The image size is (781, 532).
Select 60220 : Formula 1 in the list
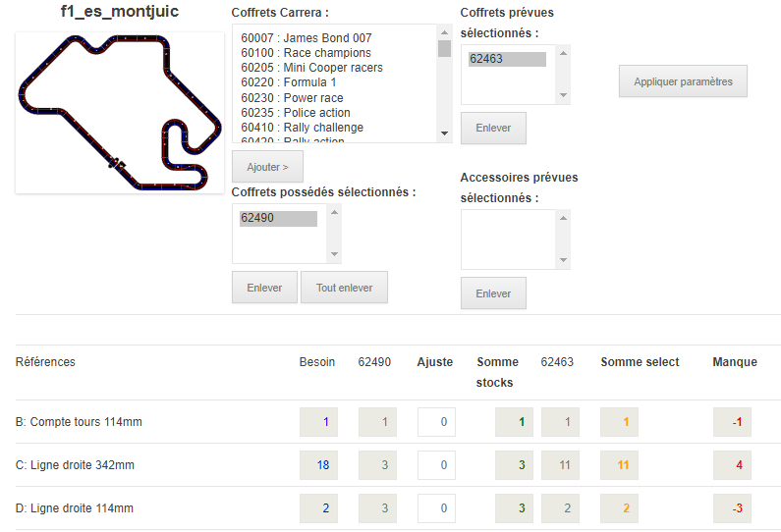(x=289, y=82)
